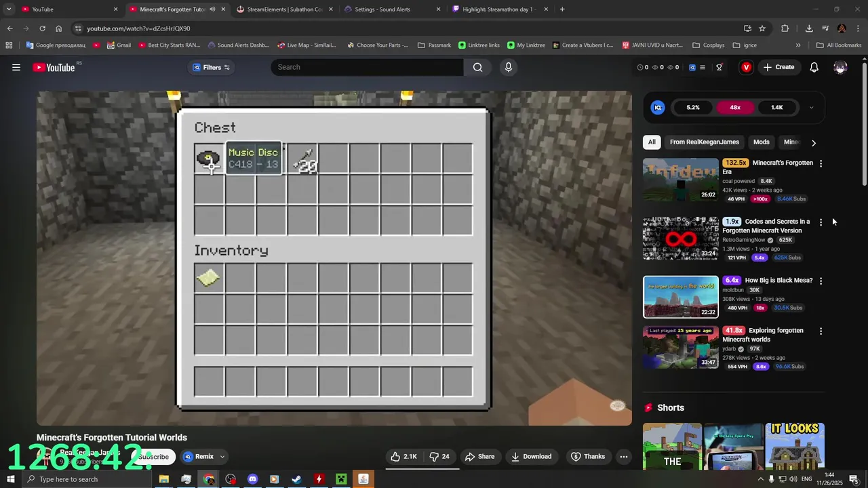Open the vidIQ Filters button
Viewport: 868px width, 488px height.
pyautogui.click(x=212, y=67)
